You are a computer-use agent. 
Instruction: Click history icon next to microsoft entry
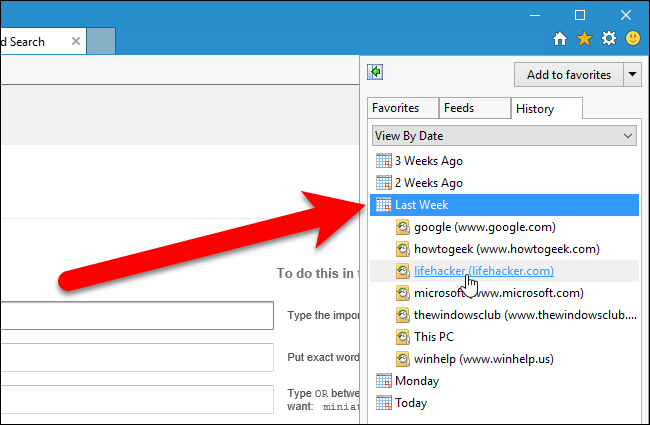tap(403, 293)
